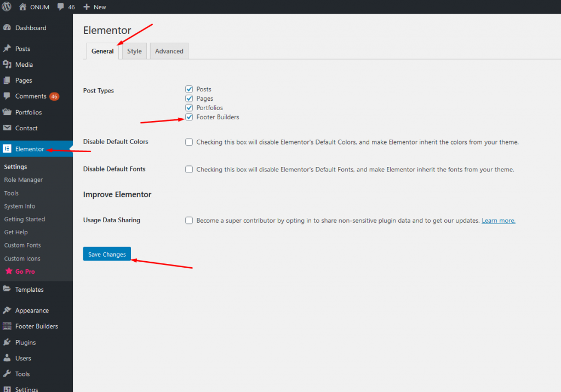Image resolution: width=561 pixels, height=392 pixels.
Task: Click the Pages icon in sidebar
Action: click(x=7, y=80)
